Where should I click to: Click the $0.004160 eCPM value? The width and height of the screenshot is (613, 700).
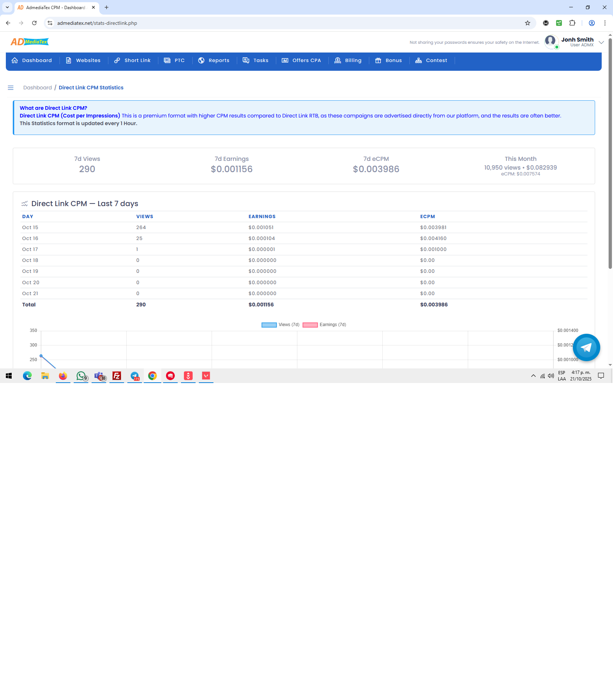pyautogui.click(x=433, y=238)
